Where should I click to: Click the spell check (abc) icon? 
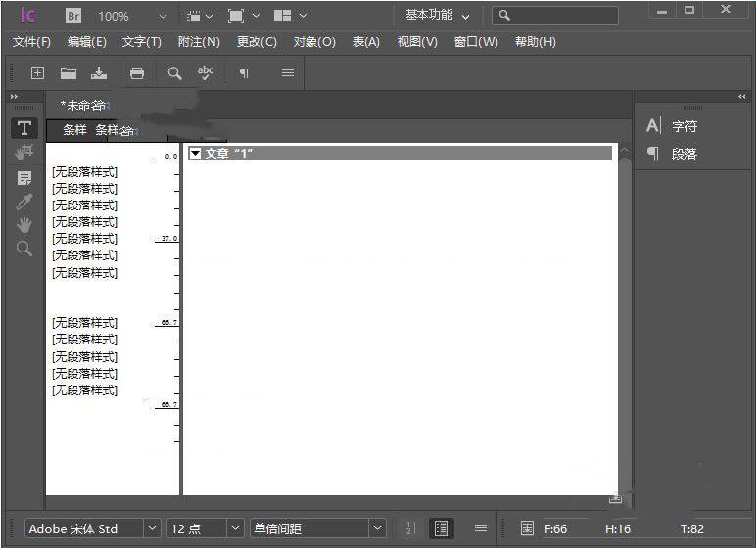pyautogui.click(x=206, y=73)
